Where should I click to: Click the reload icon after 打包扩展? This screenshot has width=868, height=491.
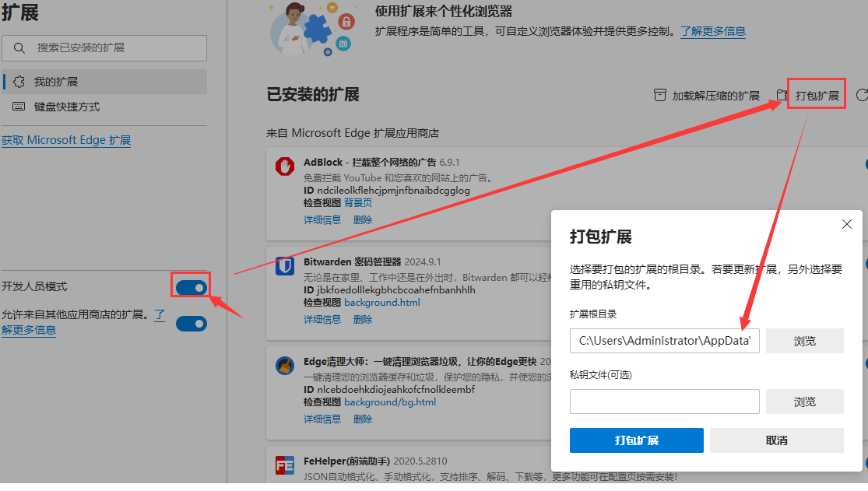tap(862, 95)
